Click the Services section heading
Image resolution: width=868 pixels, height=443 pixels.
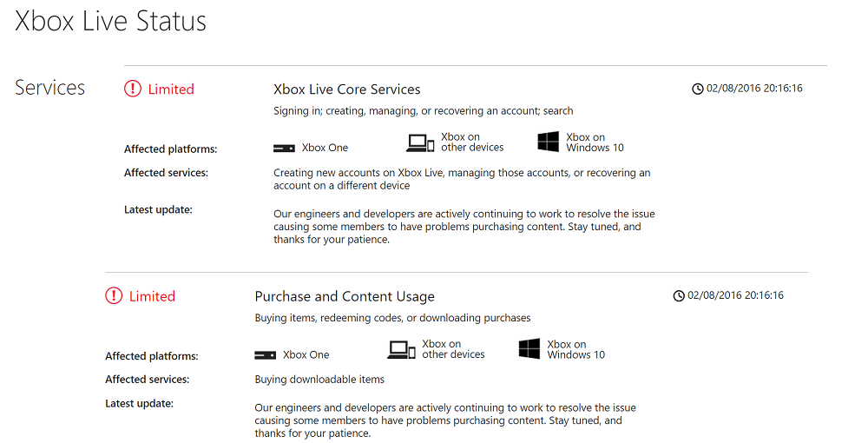tap(49, 88)
